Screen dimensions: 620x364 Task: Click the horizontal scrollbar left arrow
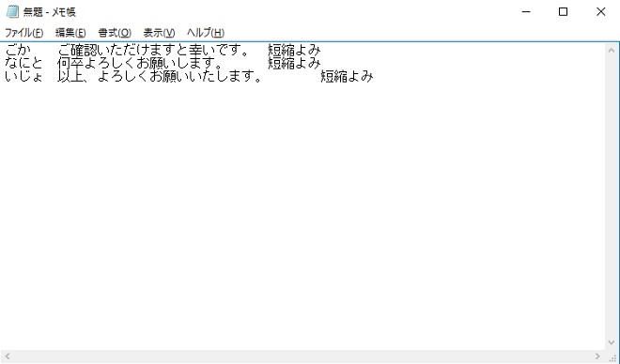click(8, 356)
